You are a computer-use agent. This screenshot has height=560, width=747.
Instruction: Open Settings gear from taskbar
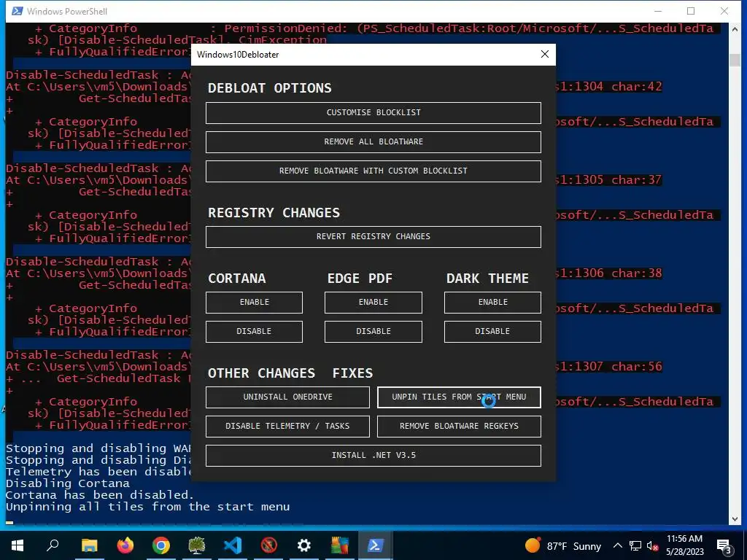304,545
